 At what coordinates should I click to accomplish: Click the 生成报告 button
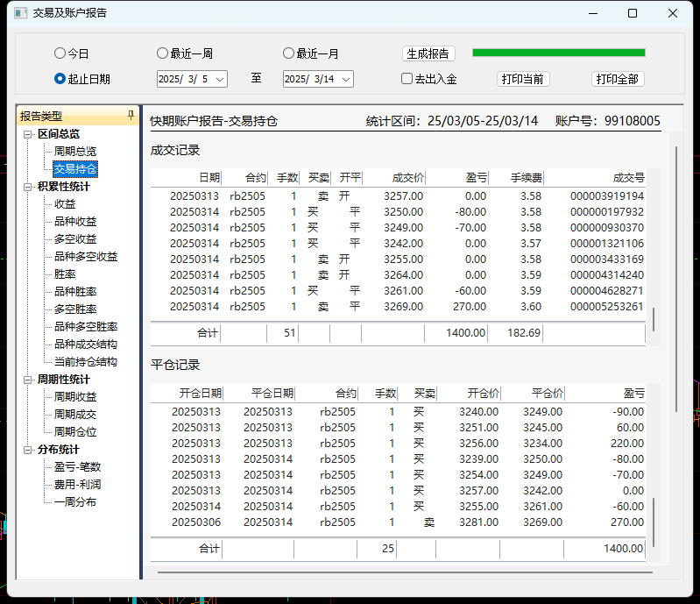coord(429,53)
